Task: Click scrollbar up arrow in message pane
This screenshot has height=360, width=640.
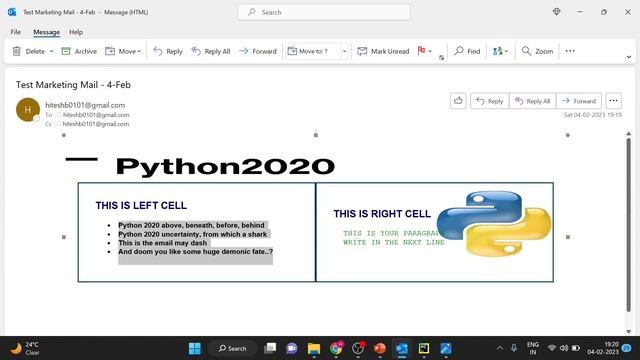Action: click(x=629, y=134)
